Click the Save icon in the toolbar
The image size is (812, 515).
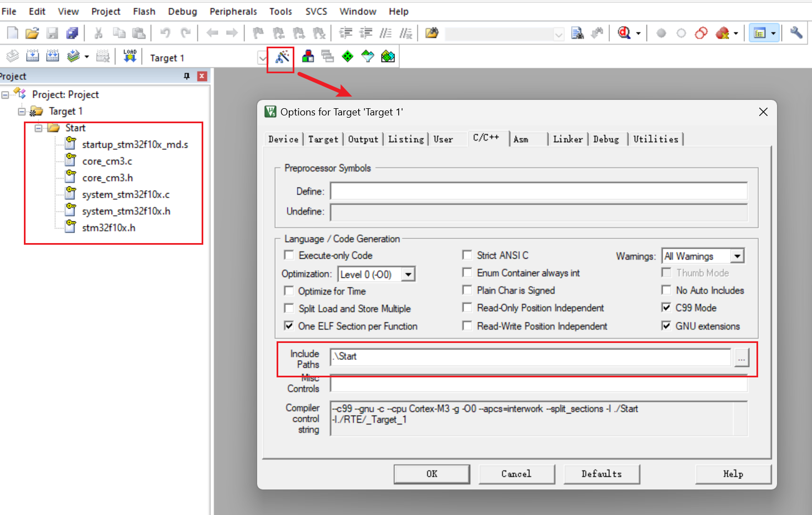(52, 33)
